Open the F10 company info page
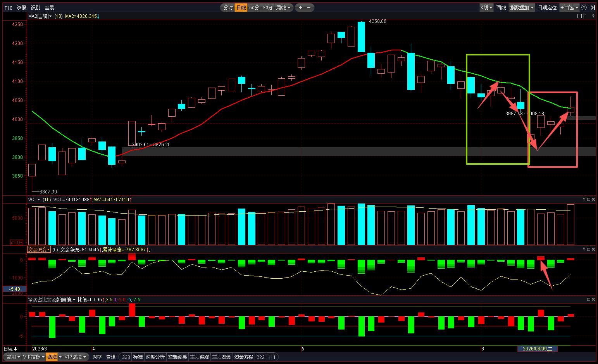This screenshot has height=364, width=598. 8,8
